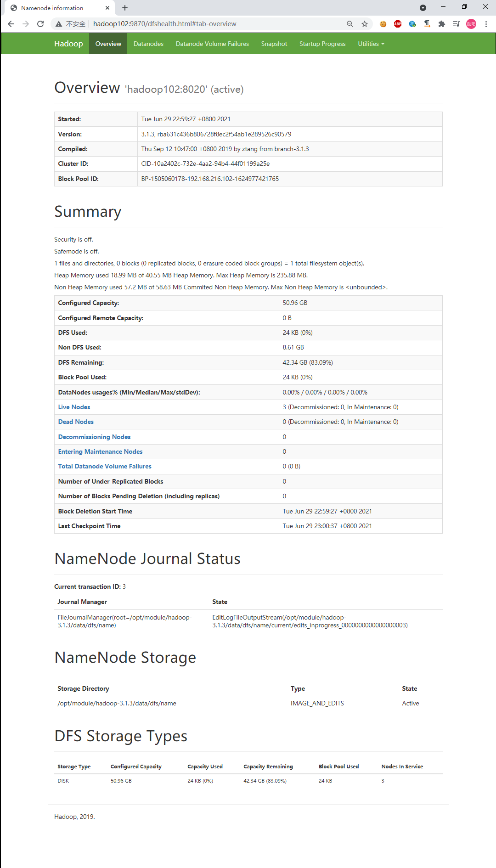Open the Live Nodes link

point(74,407)
